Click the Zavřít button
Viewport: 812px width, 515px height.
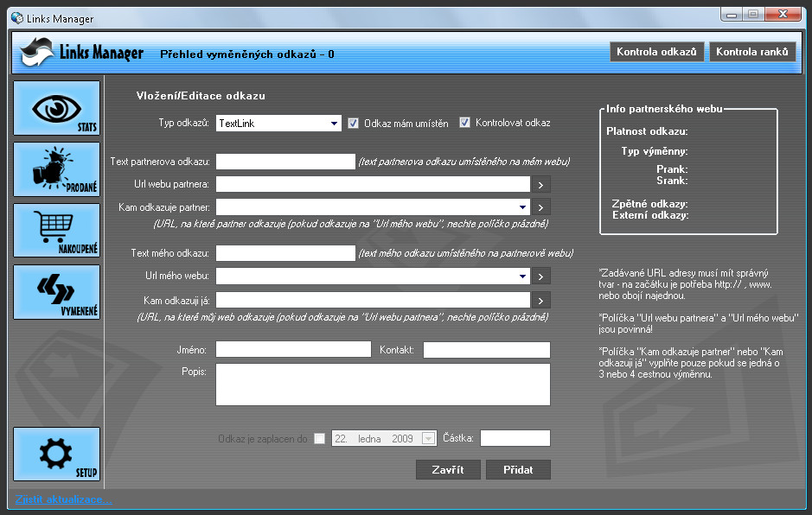[448, 470]
